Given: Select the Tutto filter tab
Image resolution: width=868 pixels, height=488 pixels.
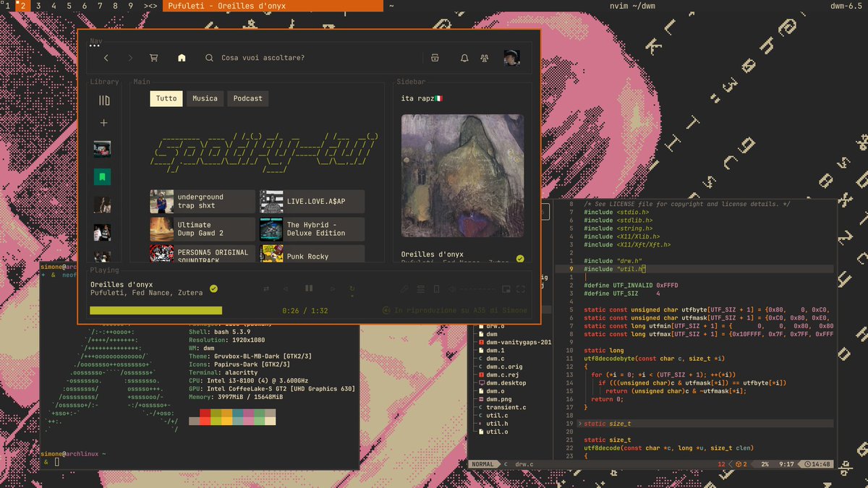Looking at the screenshot, I should pyautogui.click(x=166, y=98).
